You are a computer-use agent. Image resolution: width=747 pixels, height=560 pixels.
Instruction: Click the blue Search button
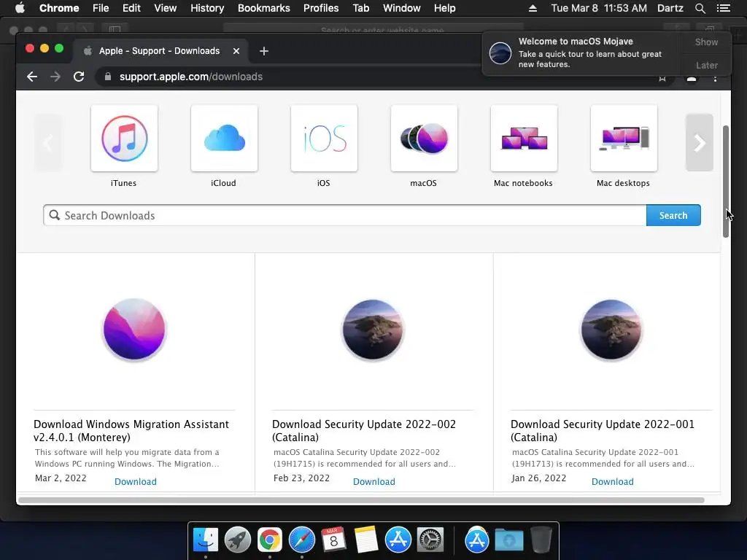(673, 215)
